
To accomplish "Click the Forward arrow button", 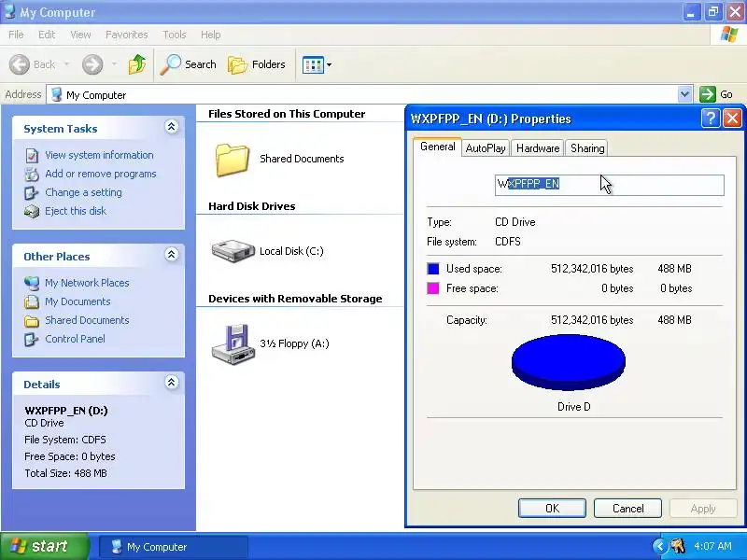I will click(92, 64).
